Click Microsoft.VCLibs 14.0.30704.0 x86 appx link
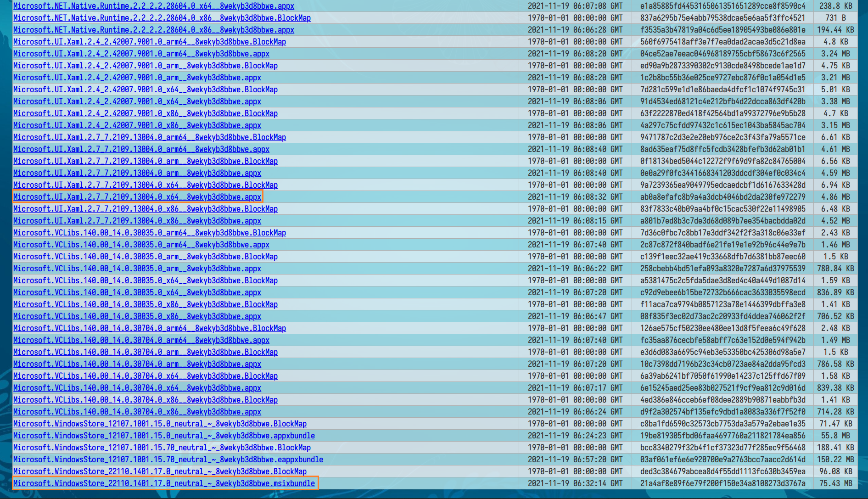This screenshot has height=499, width=868. point(137,412)
